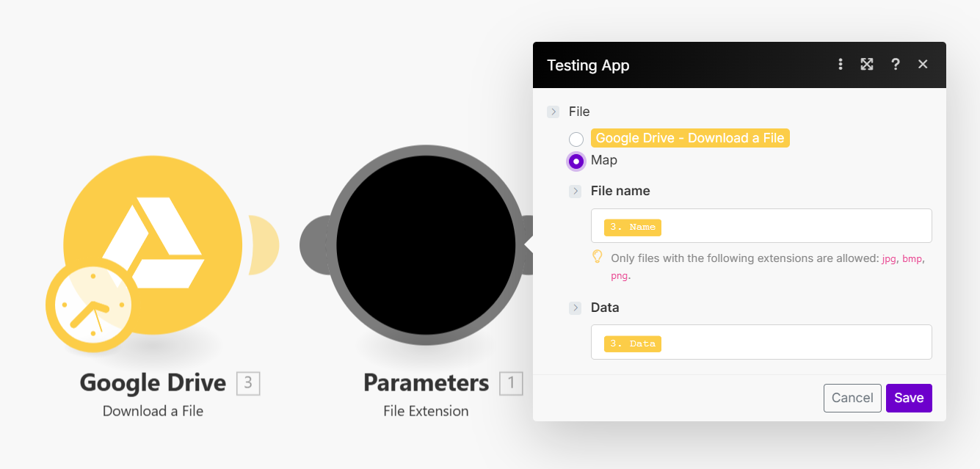Click the '3. Name' mapped tag
Viewport: 980px width, 469px height.
point(633,228)
